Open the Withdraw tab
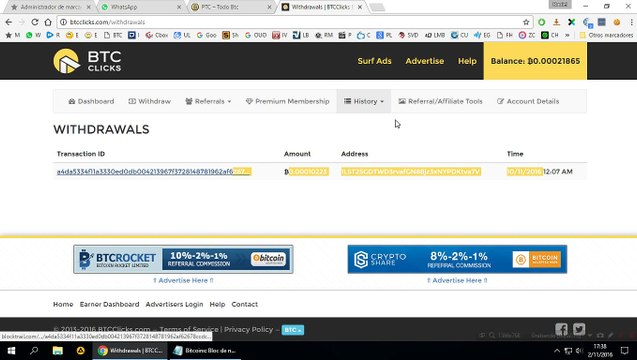637x360 pixels. point(150,101)
